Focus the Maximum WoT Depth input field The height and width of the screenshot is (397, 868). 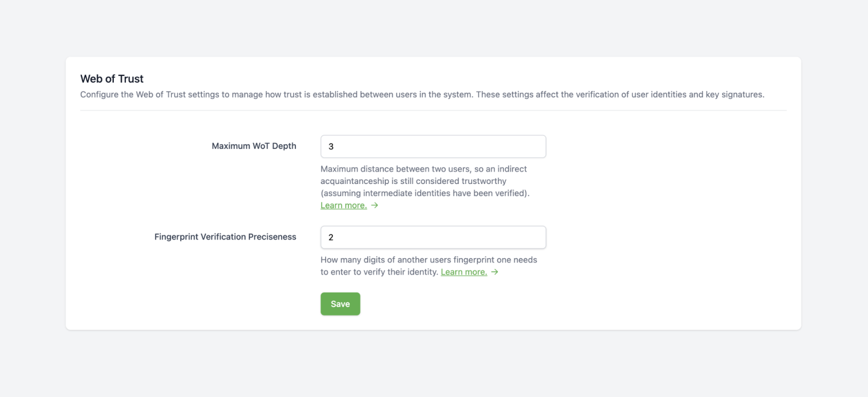click(433, 147)
